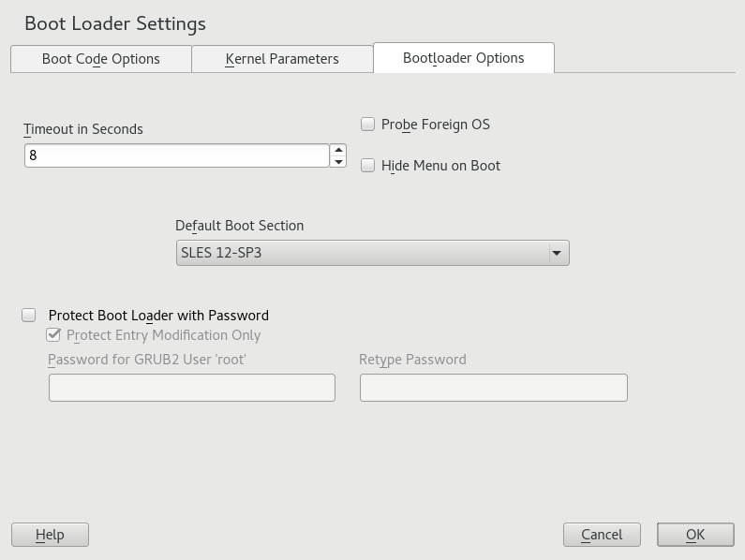The width and height of the screenshot is (745, 560).
Task: Click the Hide Menu on Boot label
Action: [x=440, y=166]
